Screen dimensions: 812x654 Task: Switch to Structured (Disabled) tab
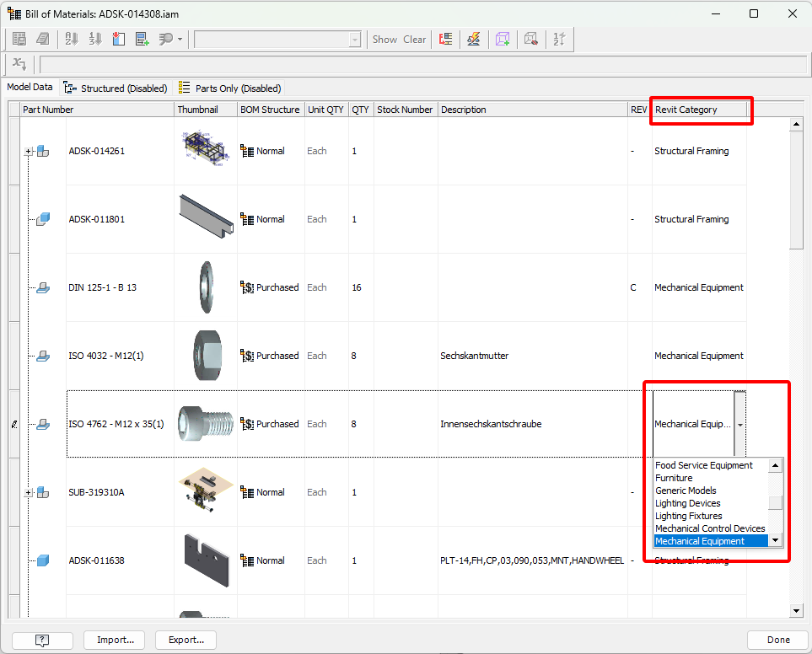click(116, 88)
